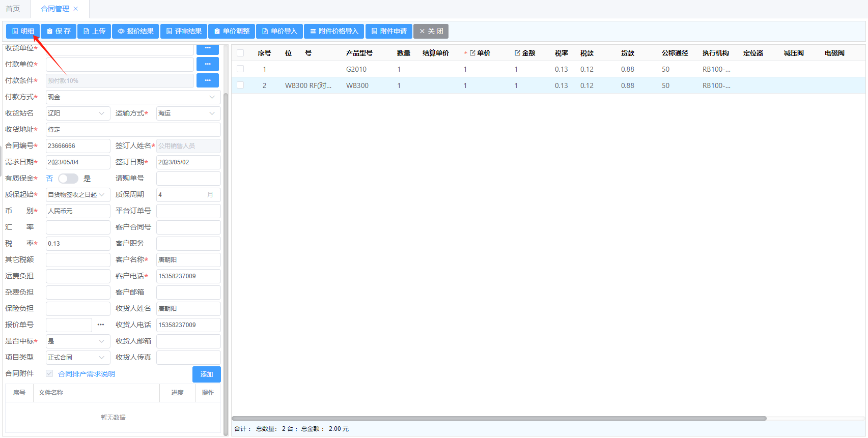Check the select-all box in table header

pos(240,53)
